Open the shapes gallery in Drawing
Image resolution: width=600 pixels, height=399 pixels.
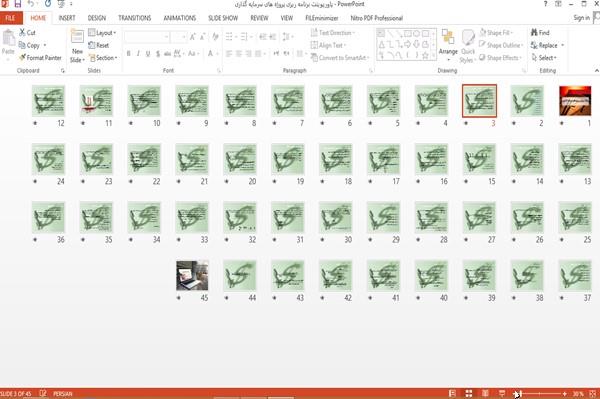(x=406, y=44)
